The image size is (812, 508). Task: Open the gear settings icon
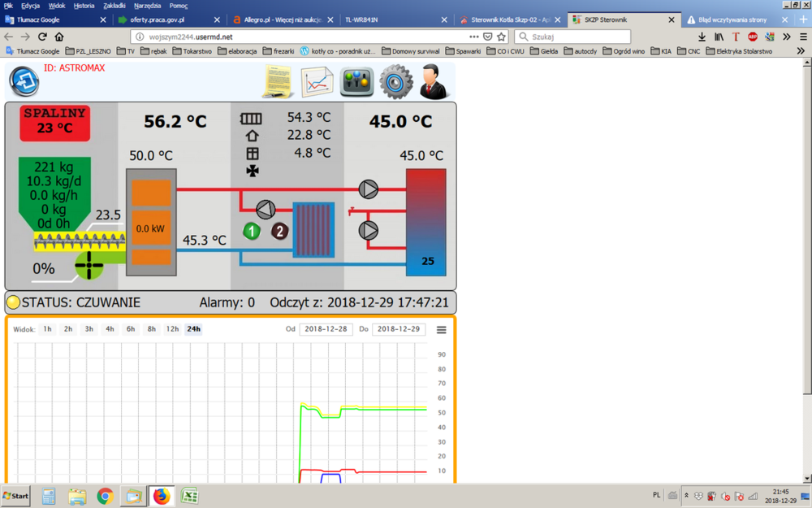pyautogui.click(x=396, y=81)
